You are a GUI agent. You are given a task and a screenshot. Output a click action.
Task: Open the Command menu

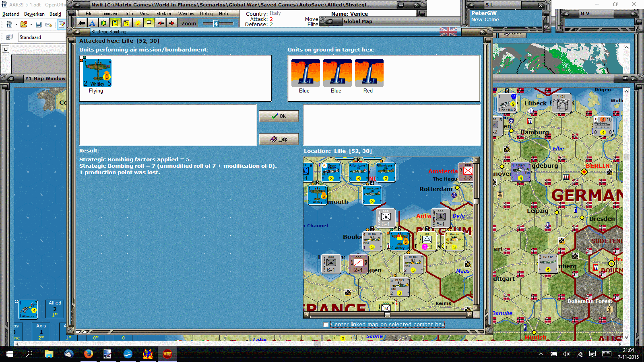pyautogui.click(x=109, y=14)
